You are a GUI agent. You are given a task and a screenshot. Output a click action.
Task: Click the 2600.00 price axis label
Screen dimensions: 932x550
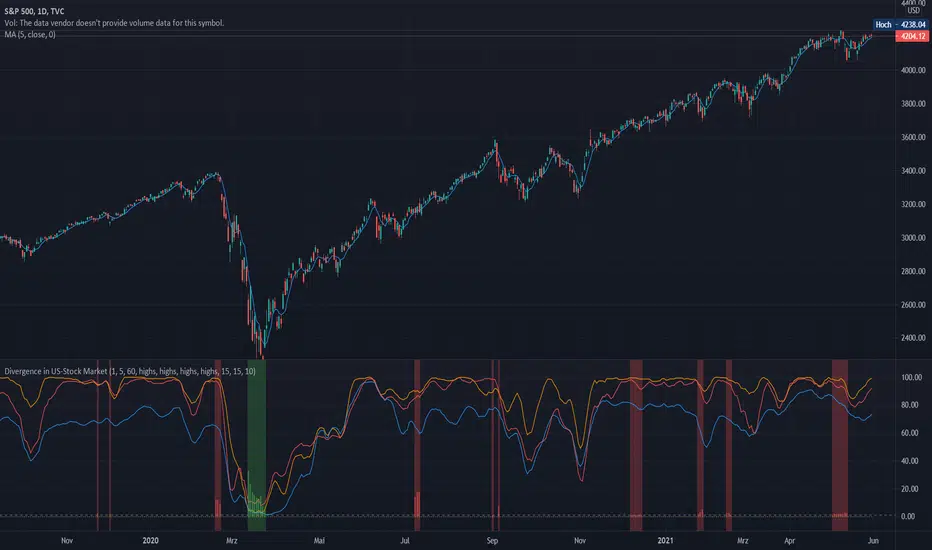[x=913, y=304]
